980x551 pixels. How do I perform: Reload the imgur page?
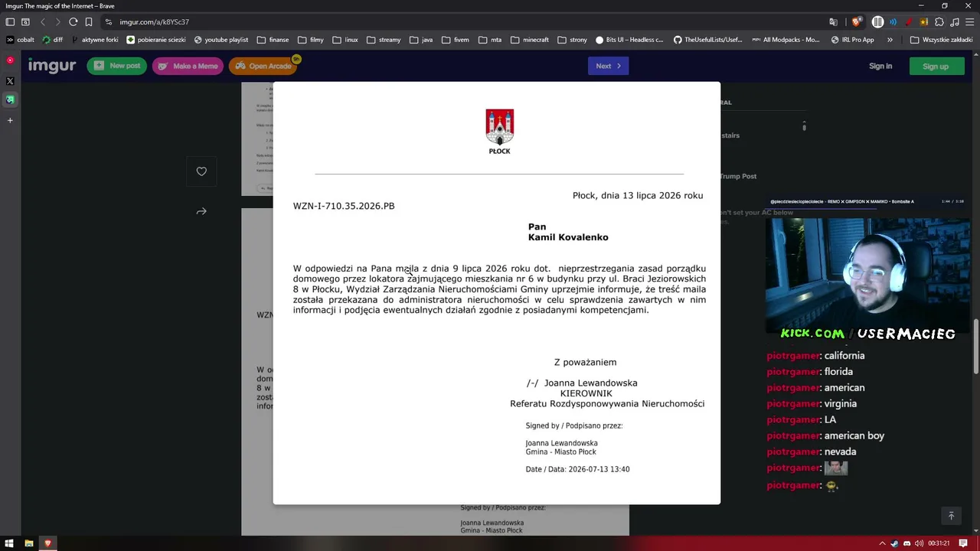pyautogui.click(x=73, y=22)
